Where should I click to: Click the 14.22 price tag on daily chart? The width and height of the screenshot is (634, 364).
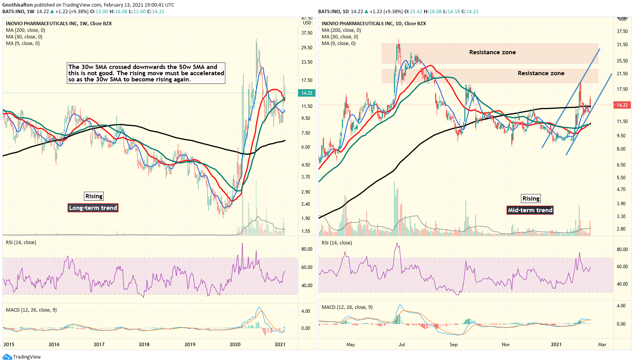pyautogui.click(x=622, y=105)
